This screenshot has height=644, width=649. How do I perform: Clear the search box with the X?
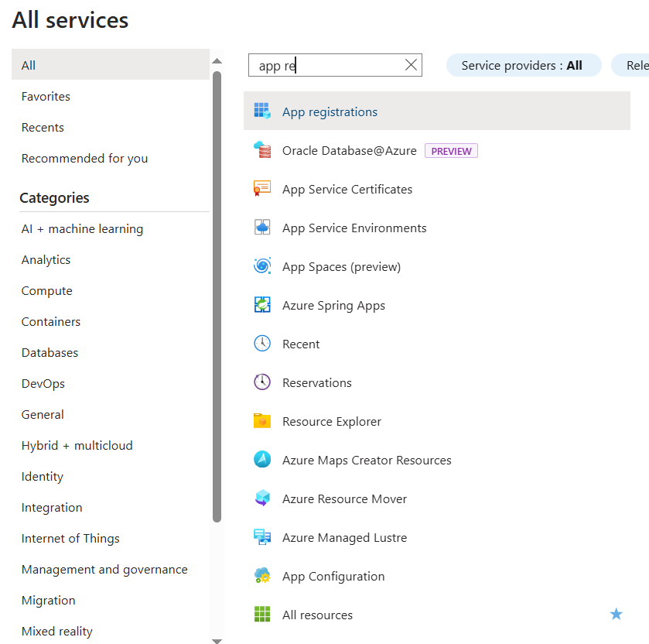click(411, 65)
